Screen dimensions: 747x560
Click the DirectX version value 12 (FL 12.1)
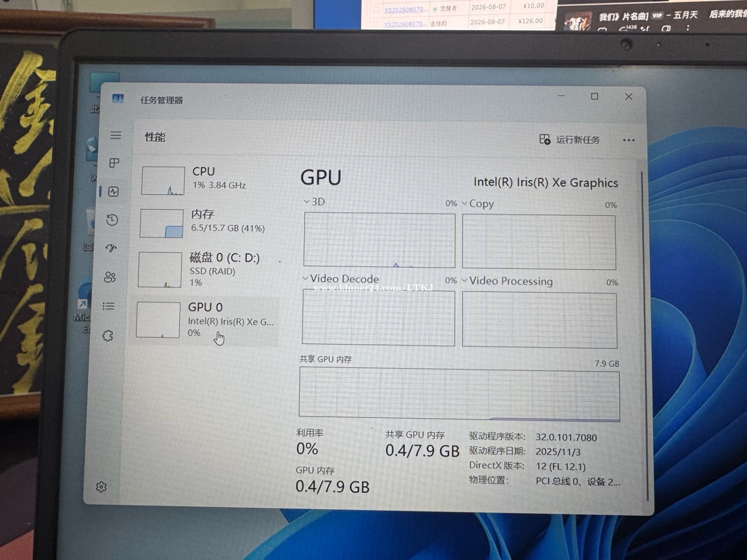click(561, 466)
